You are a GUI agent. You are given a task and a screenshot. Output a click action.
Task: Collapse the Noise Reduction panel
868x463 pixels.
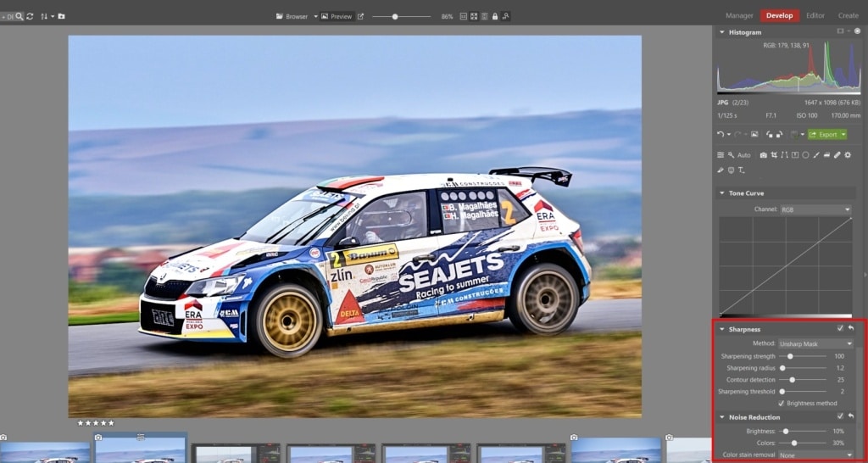pyautogui.click(x=722, y=417)
